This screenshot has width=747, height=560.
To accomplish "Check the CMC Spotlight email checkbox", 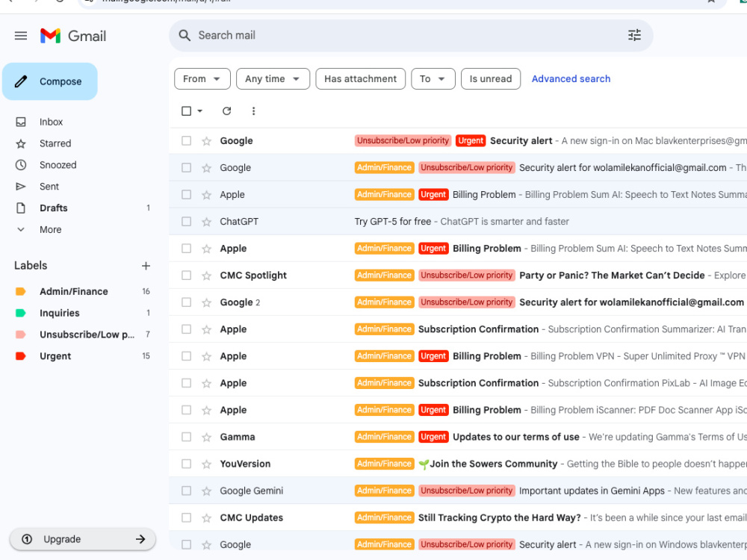I will tap(186, 276).
